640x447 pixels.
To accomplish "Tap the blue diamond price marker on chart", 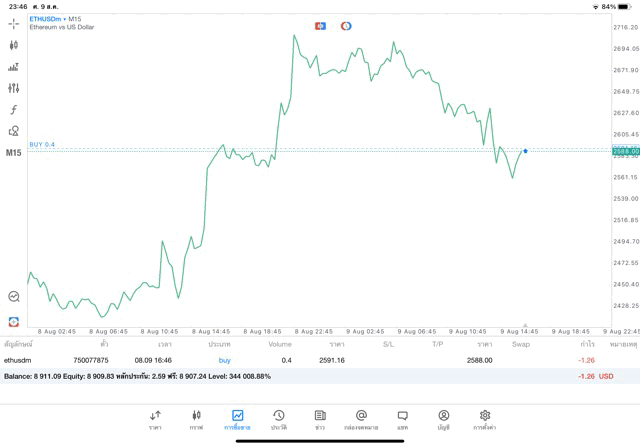I will click(525, 151).
